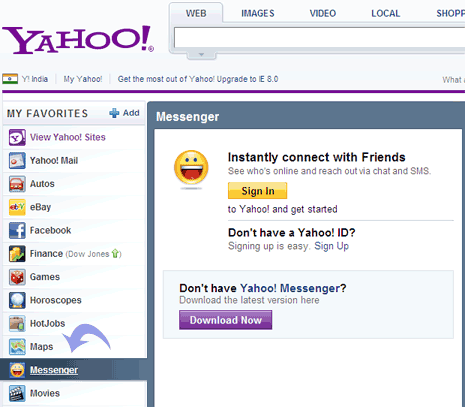Open the Upgrade to IE 8.0 link
The width and height of the screenshot is (465, 407).
[198, 79]
